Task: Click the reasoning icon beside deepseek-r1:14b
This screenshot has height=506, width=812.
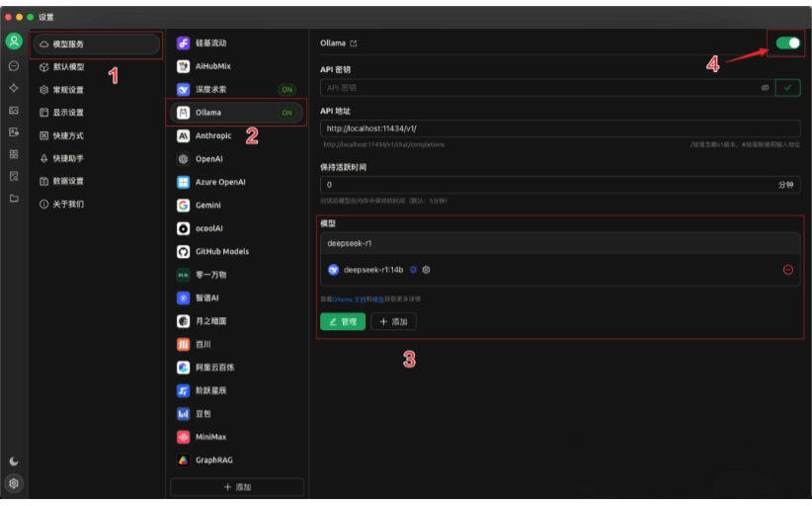Action: tap(413, 270)
